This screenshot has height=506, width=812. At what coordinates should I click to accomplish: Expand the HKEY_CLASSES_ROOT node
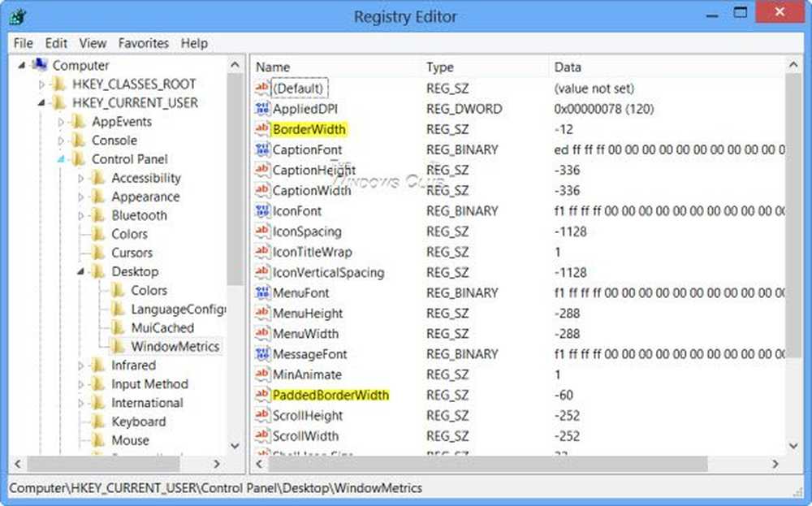(x=41, y=84)
